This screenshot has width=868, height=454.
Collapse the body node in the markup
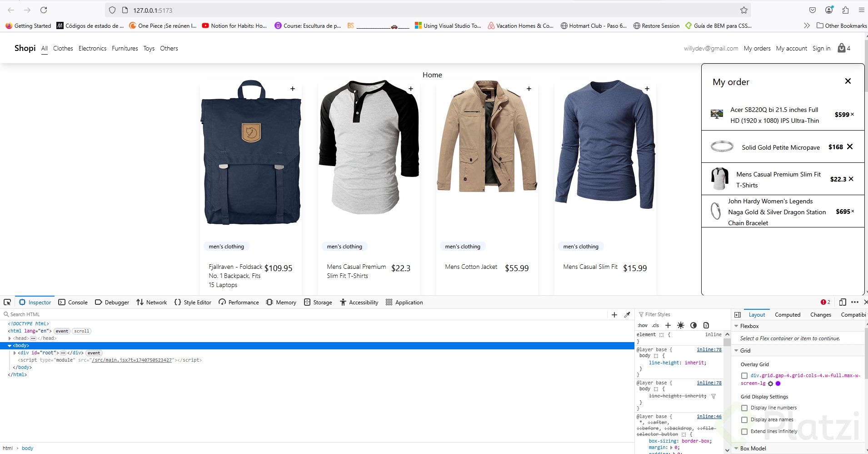(10, 346)
